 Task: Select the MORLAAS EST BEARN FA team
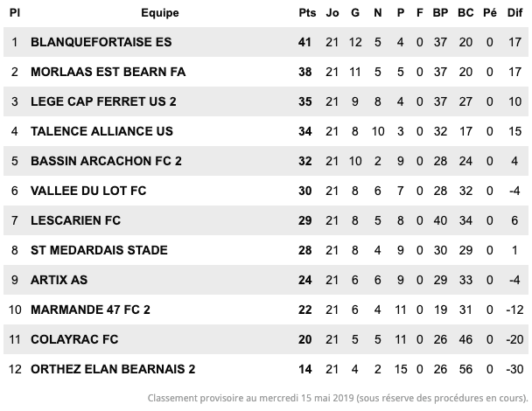108,72
